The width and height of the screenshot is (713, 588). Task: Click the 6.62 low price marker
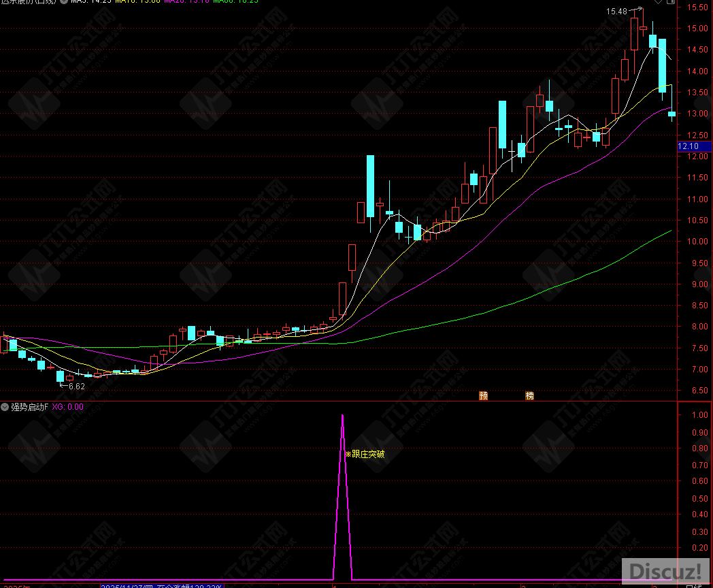pyautogui.click(x=76, y=386)
